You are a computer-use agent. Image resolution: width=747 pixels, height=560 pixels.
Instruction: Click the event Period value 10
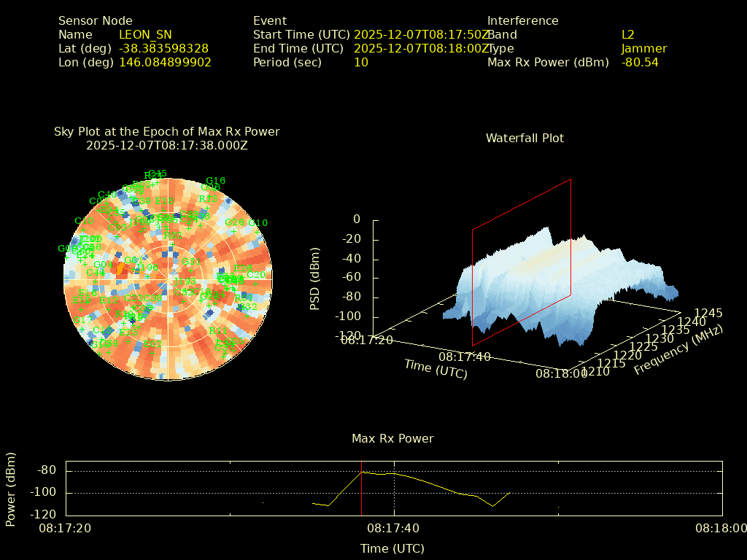click(x=361, y=63)
